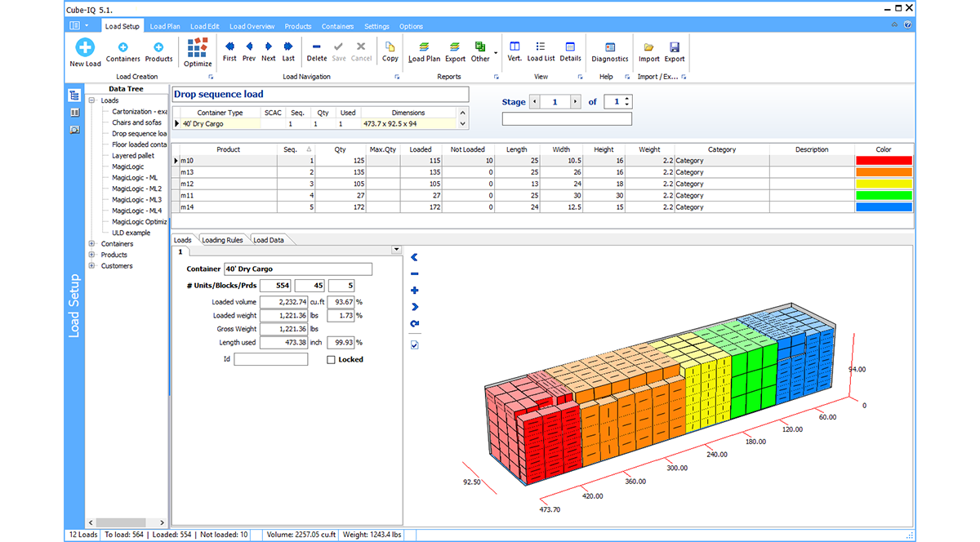Click the second sidebar panel icon

pos(74,113)
